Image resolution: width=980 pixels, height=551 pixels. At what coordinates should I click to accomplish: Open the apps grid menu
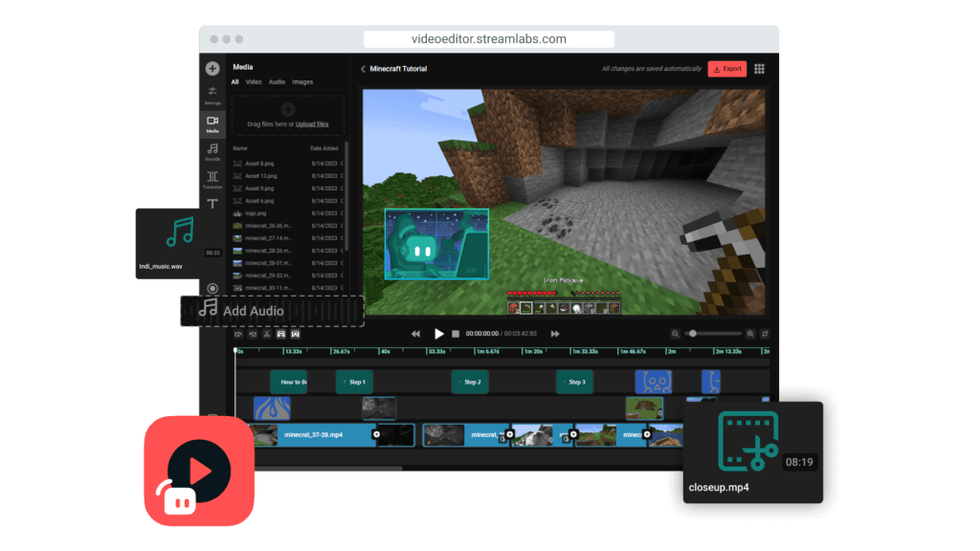759,69
